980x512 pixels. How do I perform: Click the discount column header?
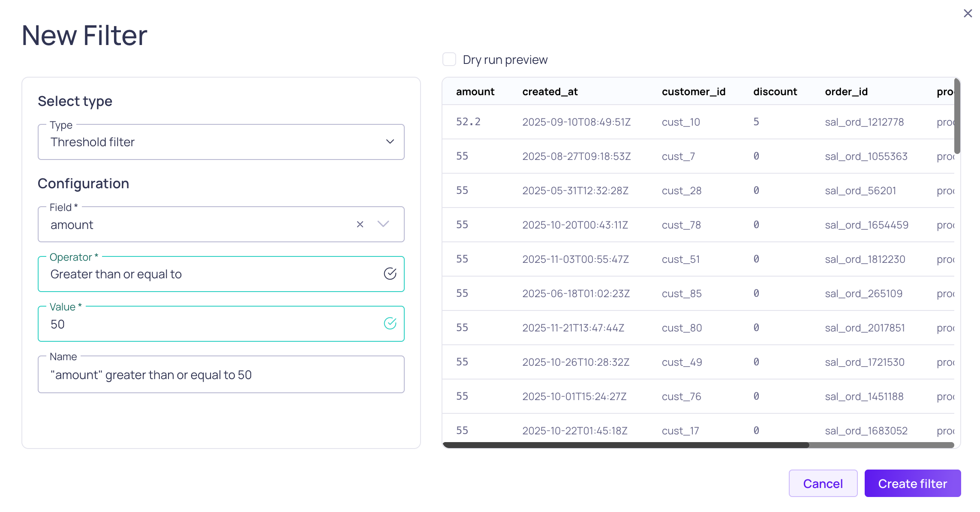[775, 92]
